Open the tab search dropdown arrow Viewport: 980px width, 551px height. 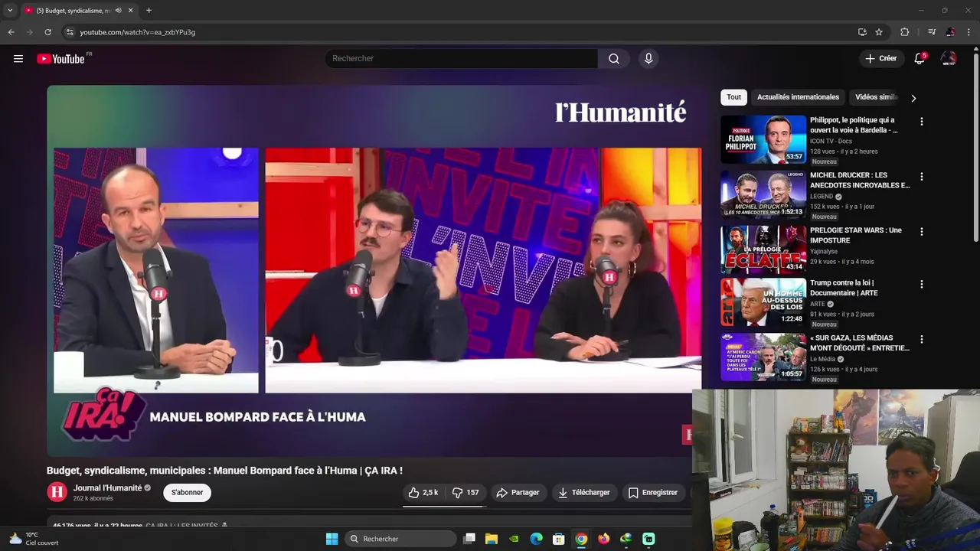(10, 11)
